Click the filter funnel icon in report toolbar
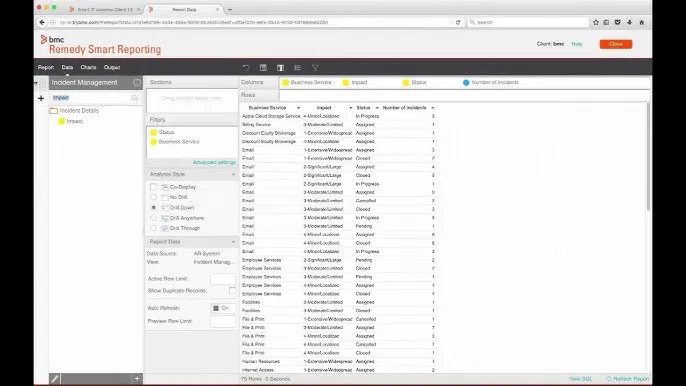686x386 pixels. (x=315, y=68)
